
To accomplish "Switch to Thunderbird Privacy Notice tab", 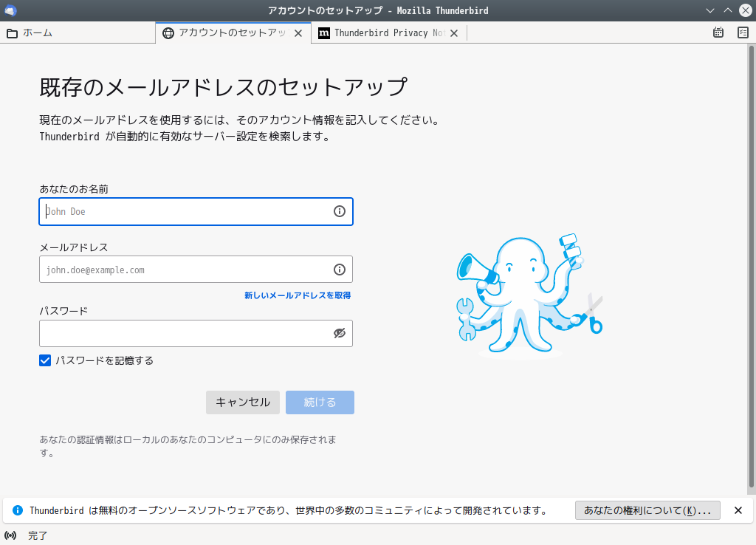I will [388, 32].
